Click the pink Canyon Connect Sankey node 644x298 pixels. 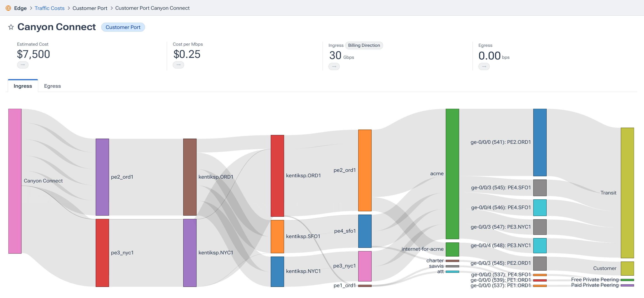15,181
